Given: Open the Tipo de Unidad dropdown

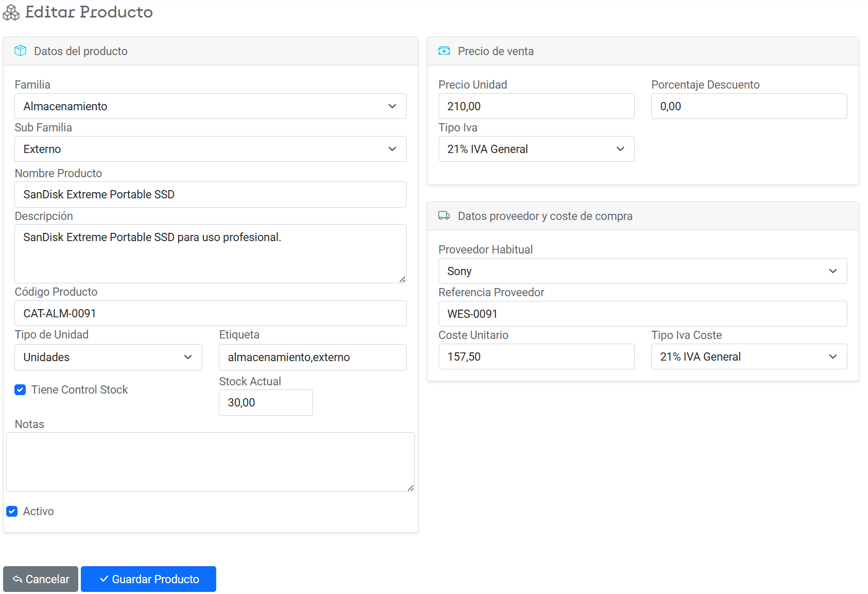Looking at the screenshot, I should click(x=108, y=357).
